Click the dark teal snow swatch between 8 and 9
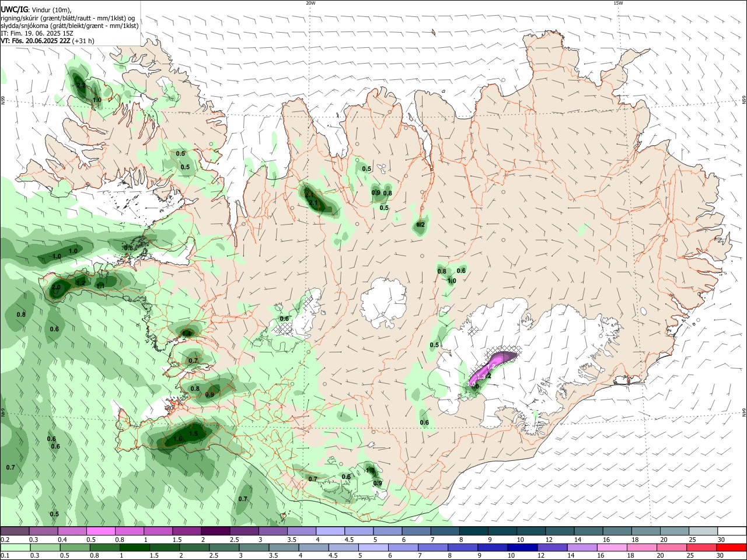Screen dimensions: 747x560 [474, 531]
